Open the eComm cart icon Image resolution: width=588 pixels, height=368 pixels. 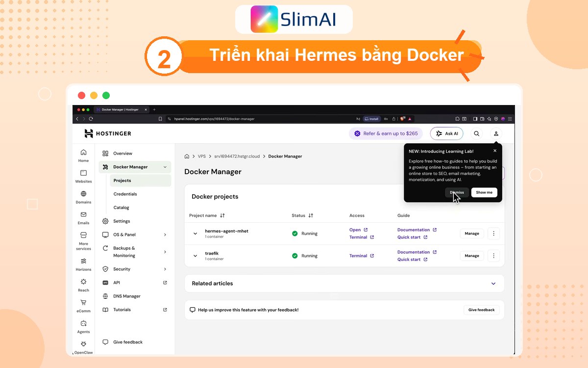[x=83, y=306]
